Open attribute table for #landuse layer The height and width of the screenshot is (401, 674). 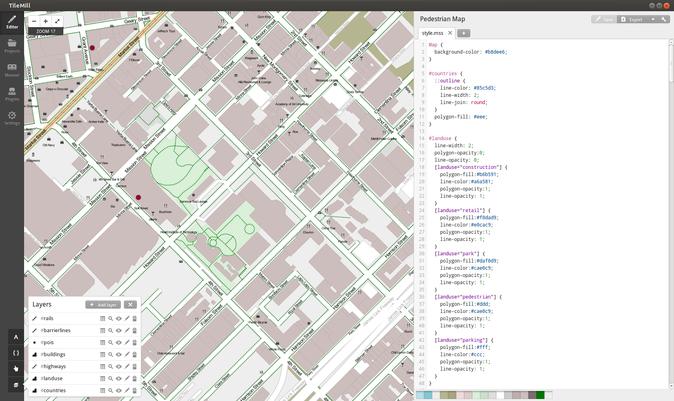(x=102, y=379)
